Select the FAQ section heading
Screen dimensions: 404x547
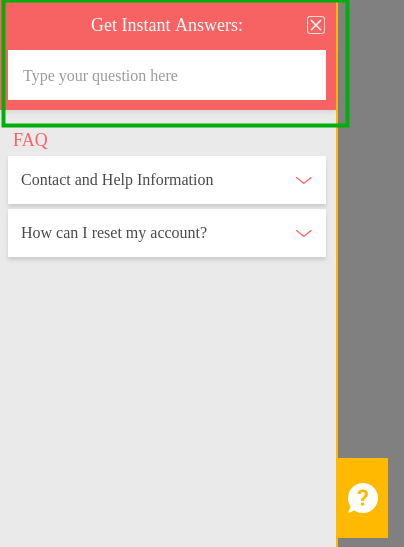pyautogui.click(x=30, y=140)
